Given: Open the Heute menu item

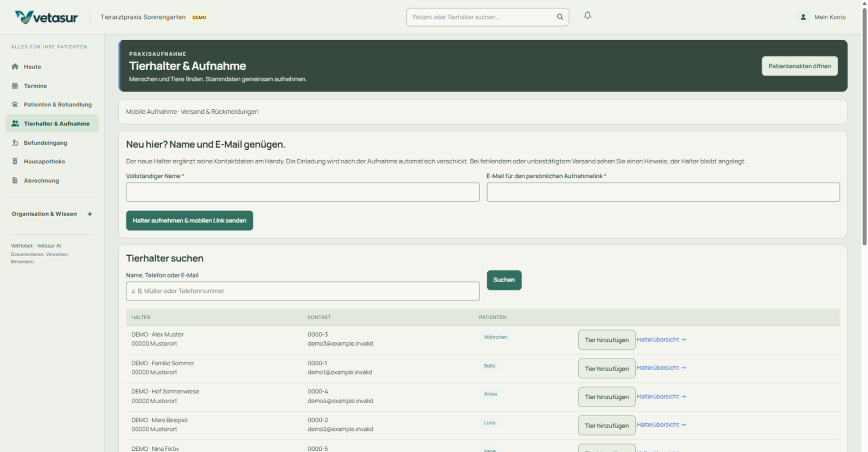Looking at the screenshot, I should [x=52, y=67].
